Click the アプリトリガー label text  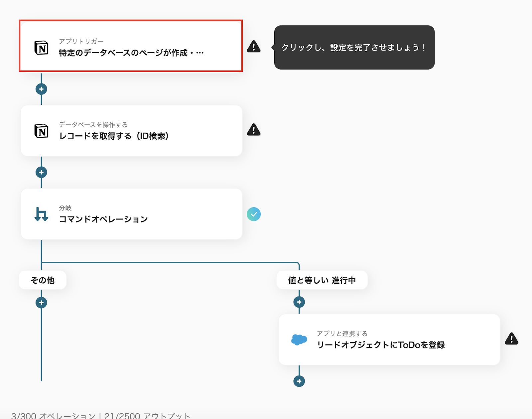coord(81,41)
